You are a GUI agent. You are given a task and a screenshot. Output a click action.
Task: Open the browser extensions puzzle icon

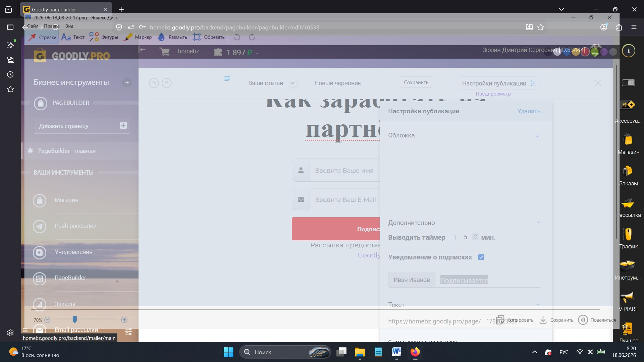point(619,27)
